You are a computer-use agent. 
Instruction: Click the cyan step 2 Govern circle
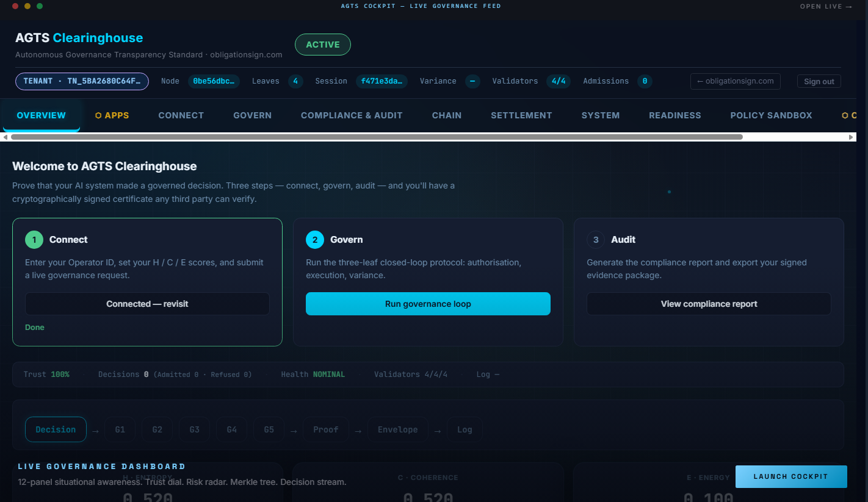pyautogui.click(x=315, y=240)
